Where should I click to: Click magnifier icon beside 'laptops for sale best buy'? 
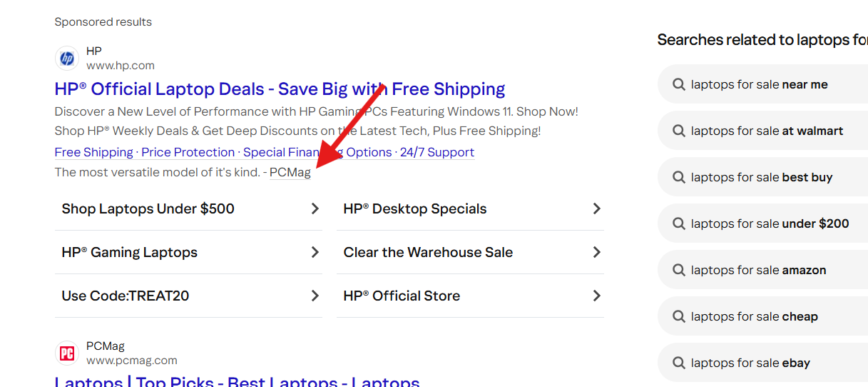(679, 177)
